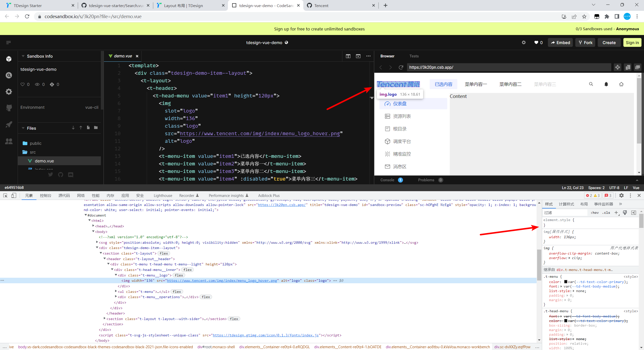Open the Lighthouse DevTools tab
This screenshot has width=644, height=350.
(163, 195)
